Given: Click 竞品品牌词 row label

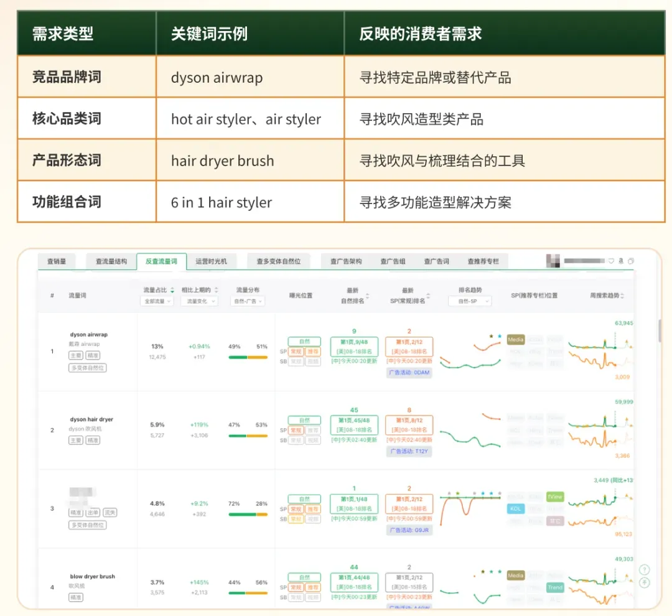Looking at the screenshot, I should coord(67,77).
